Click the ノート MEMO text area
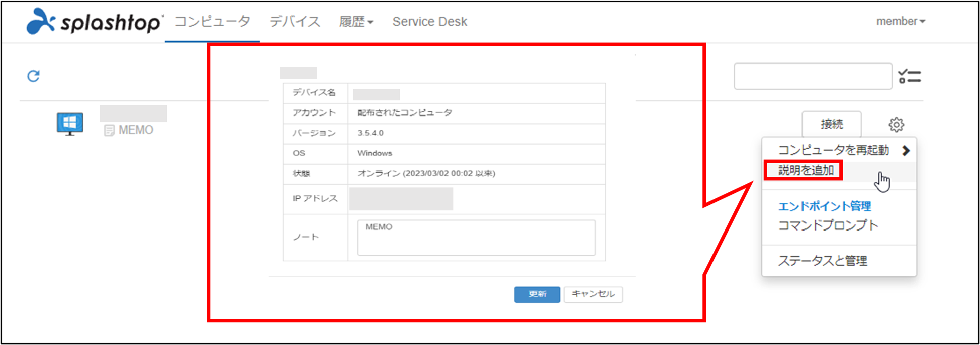This screenshot has width=980, height=345. (x=476, y=238)
